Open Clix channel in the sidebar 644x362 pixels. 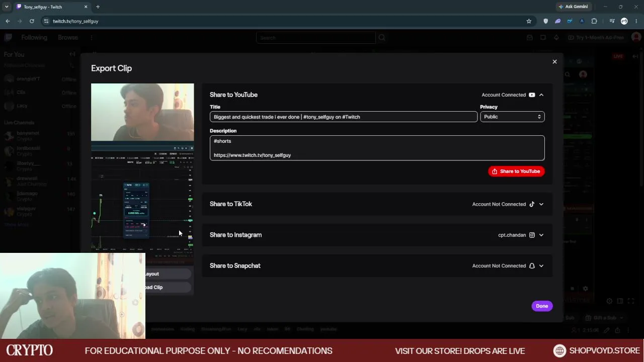[40, 93]
